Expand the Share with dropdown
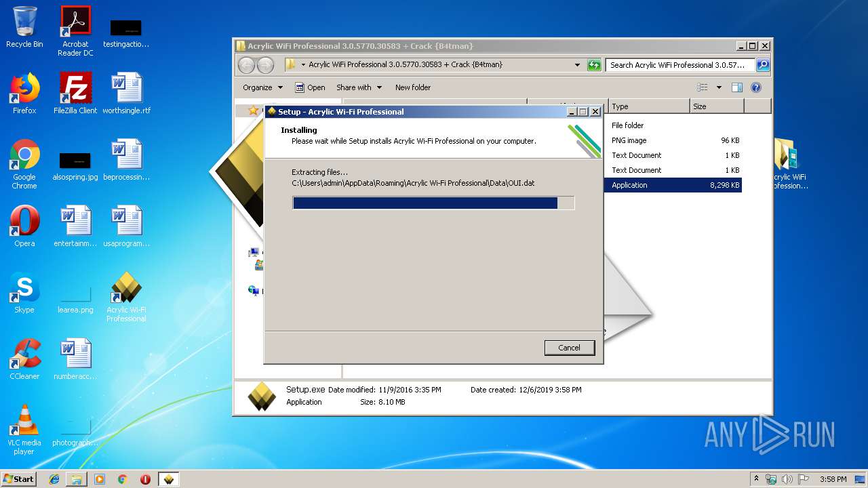868x488 pixels. (359, 87)
